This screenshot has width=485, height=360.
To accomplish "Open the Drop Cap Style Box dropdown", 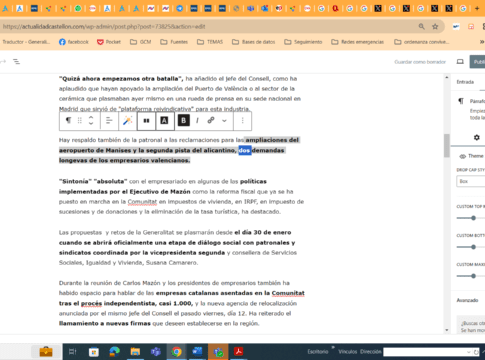I will (471, 181).
